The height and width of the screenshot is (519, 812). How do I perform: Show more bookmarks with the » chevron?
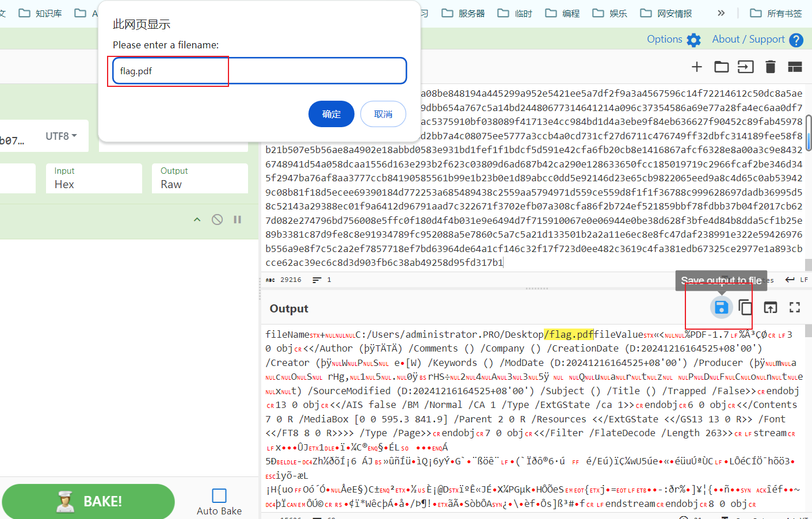click(x=721, y=13)
